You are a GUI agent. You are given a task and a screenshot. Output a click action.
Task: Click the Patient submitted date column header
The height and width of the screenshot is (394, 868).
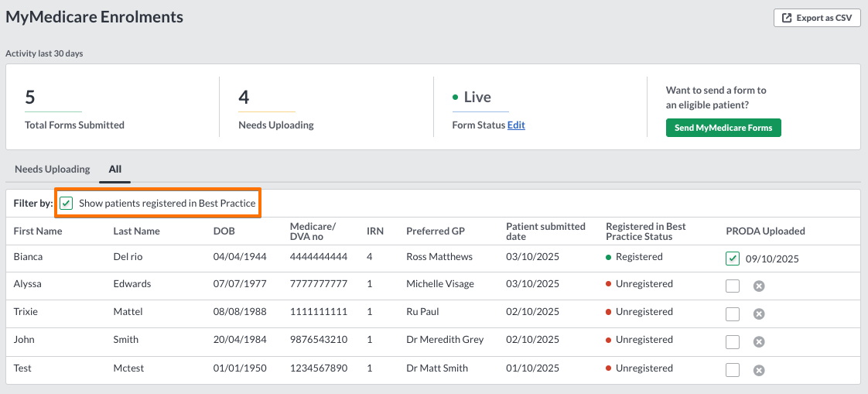[545, 231]
